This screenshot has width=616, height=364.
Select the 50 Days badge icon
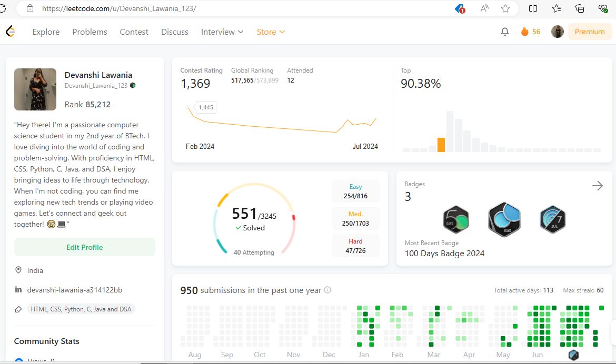point(456,219)
